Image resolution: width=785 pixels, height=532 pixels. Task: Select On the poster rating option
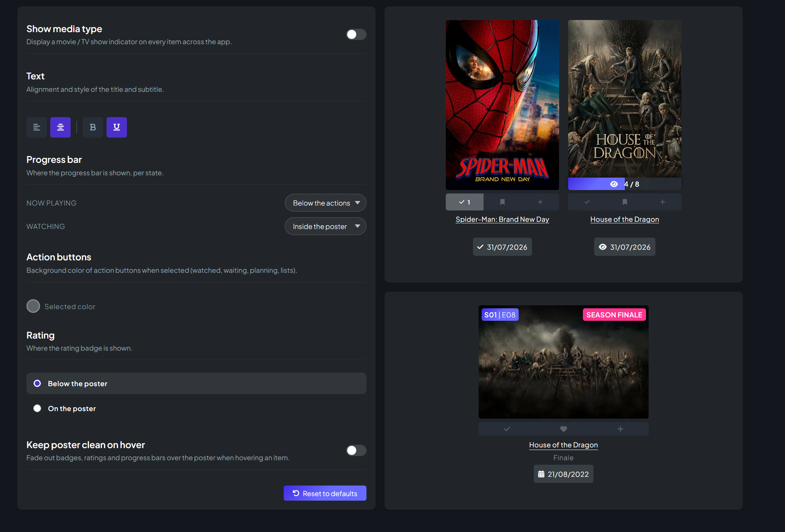point(196,408)
